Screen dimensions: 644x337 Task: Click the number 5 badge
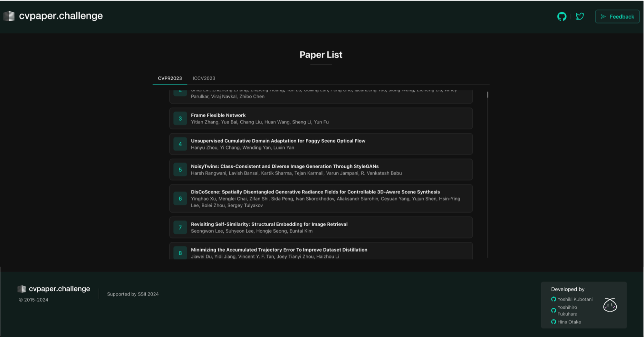click(180, 170)
